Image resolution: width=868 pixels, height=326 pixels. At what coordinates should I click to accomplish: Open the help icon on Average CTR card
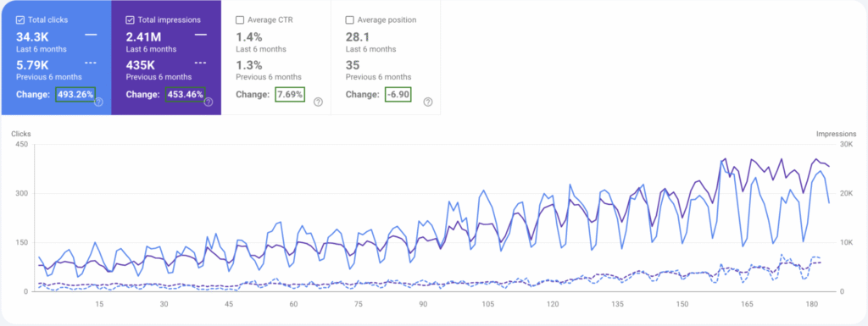(x=319, y=102)
